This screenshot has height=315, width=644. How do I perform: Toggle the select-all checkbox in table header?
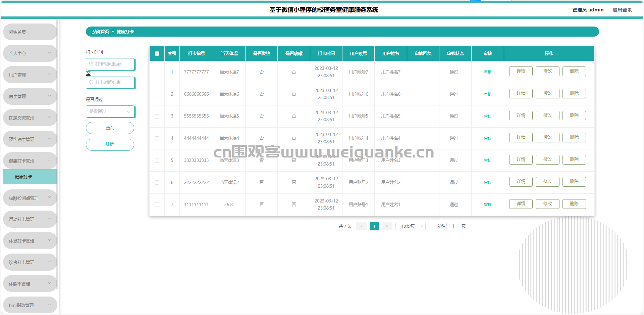pyautogui.click(x=157, y=53)
